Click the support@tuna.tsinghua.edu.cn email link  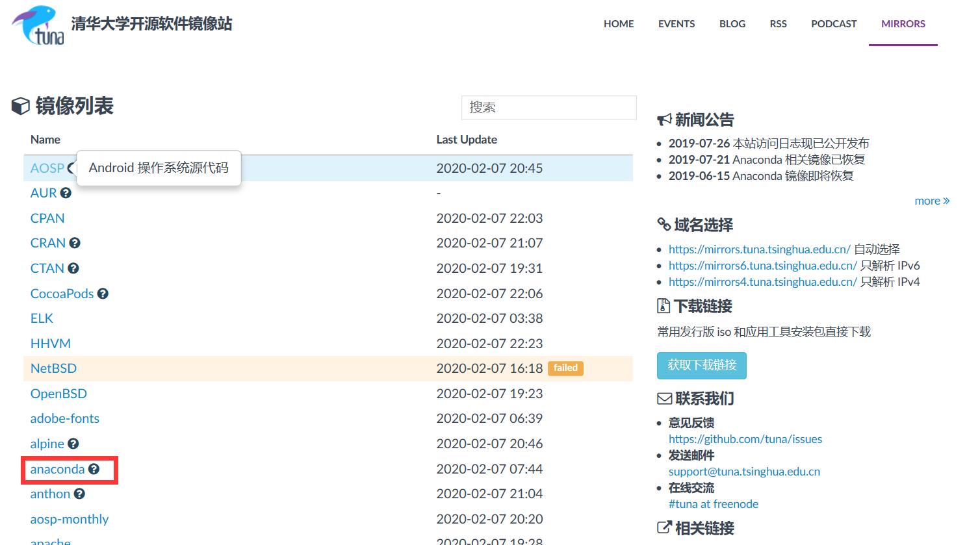tap(744, 472)
